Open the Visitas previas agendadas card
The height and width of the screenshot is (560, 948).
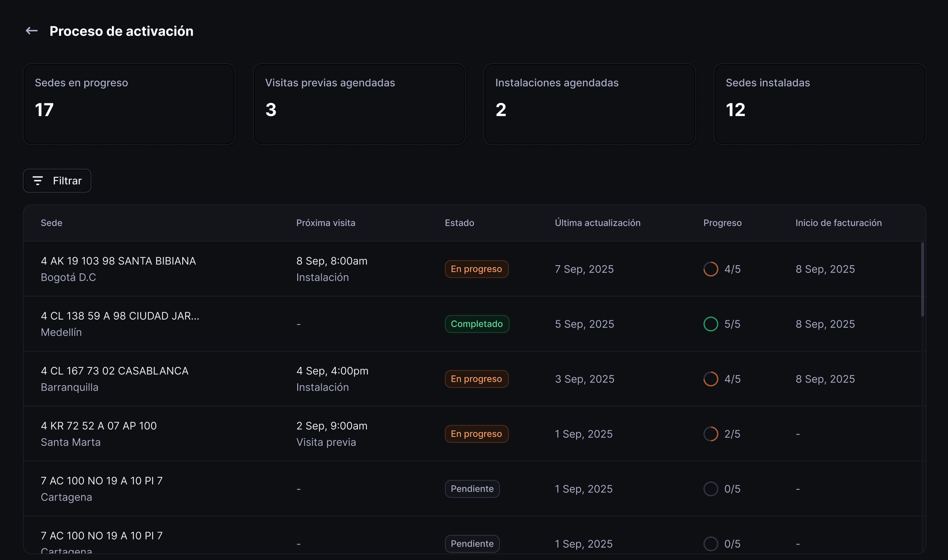(x=359, y=104)
